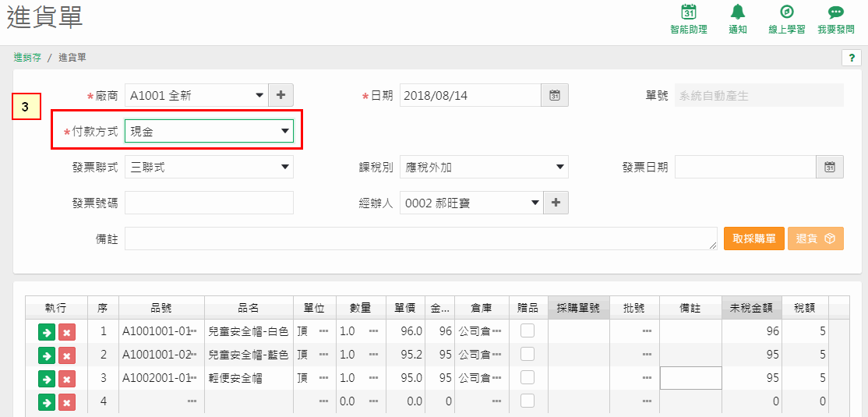Click the 取採購單 button

pyautogui.click(x=754, y=239)
